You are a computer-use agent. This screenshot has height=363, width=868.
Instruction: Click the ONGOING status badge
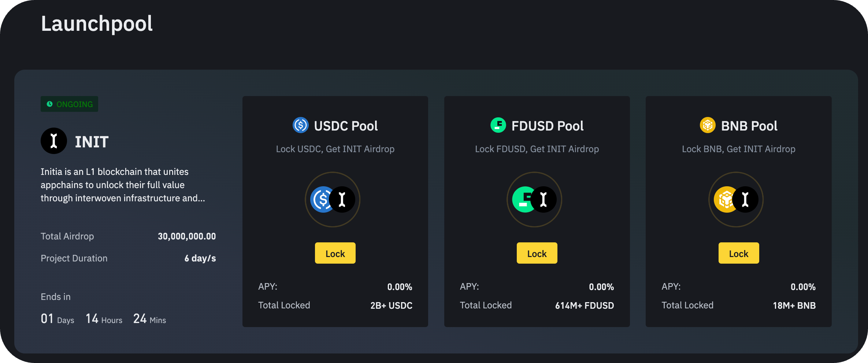coord(69,104)
